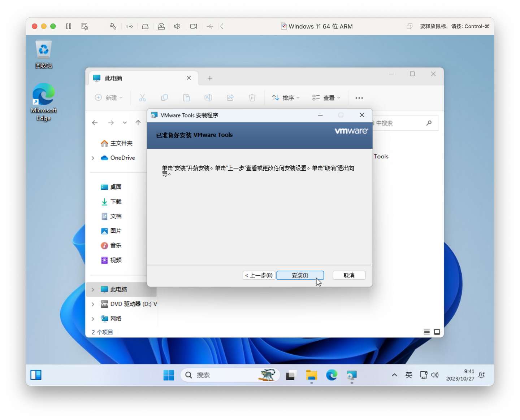The width and height of the screenshot is (520, 420).
Task: Click the hard disk icon in VMware toolbar
Action: (x=145, y=26)
